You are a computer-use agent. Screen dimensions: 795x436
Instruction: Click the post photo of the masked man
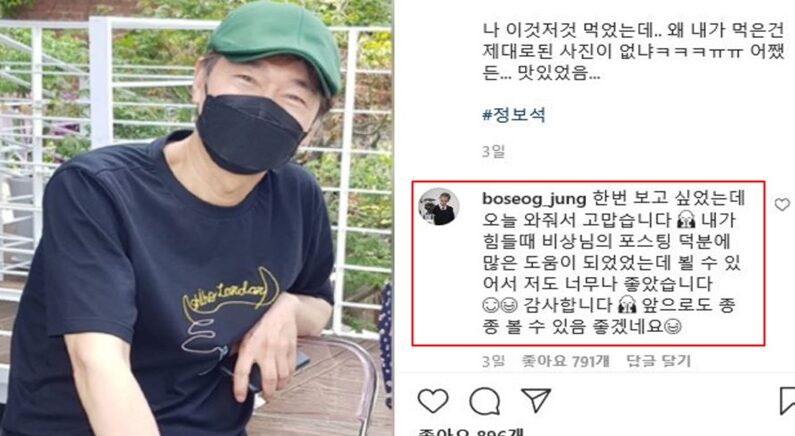[x=197, y=218]
